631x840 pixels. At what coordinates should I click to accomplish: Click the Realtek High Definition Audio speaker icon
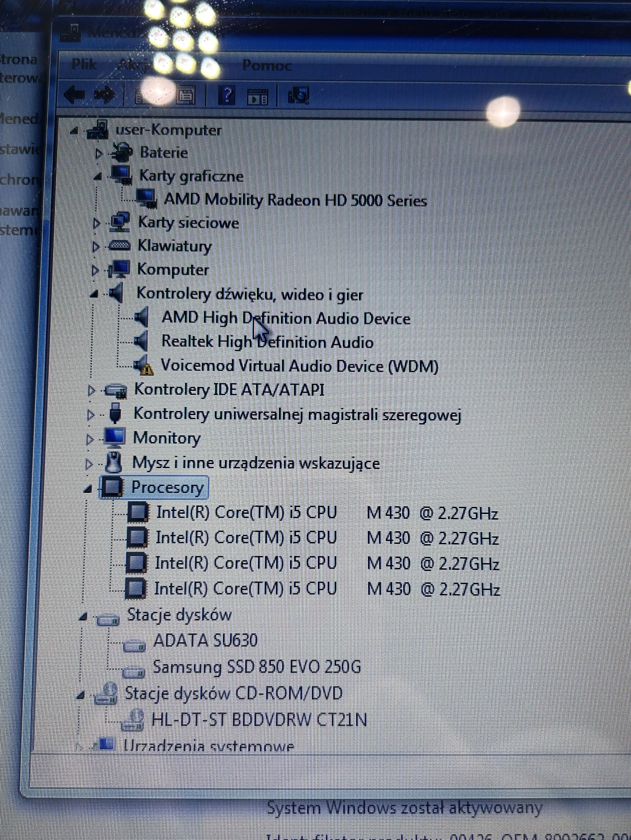[x=141, y=341]
